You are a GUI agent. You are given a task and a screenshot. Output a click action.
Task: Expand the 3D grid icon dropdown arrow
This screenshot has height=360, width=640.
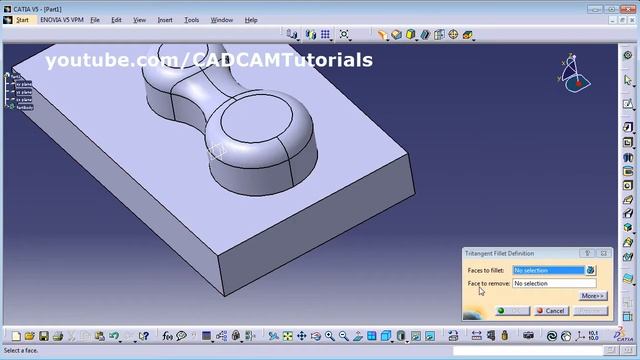tap(331, 39)
